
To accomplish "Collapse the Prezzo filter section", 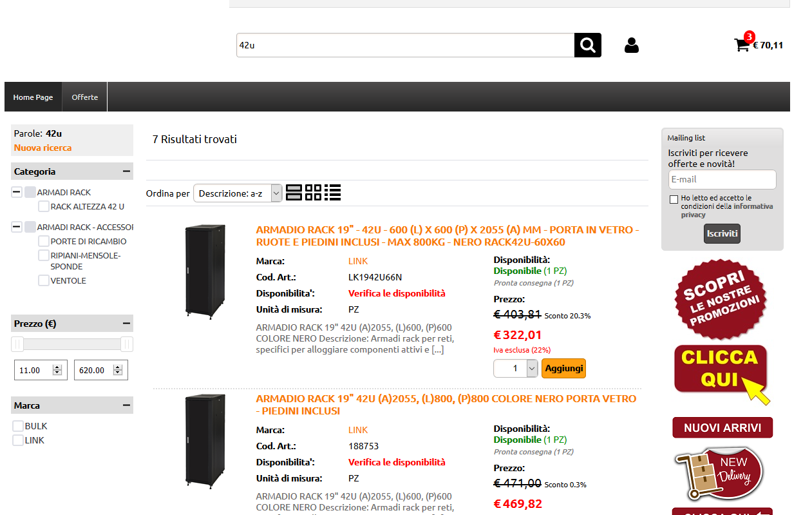I will (x=126, y=324).
